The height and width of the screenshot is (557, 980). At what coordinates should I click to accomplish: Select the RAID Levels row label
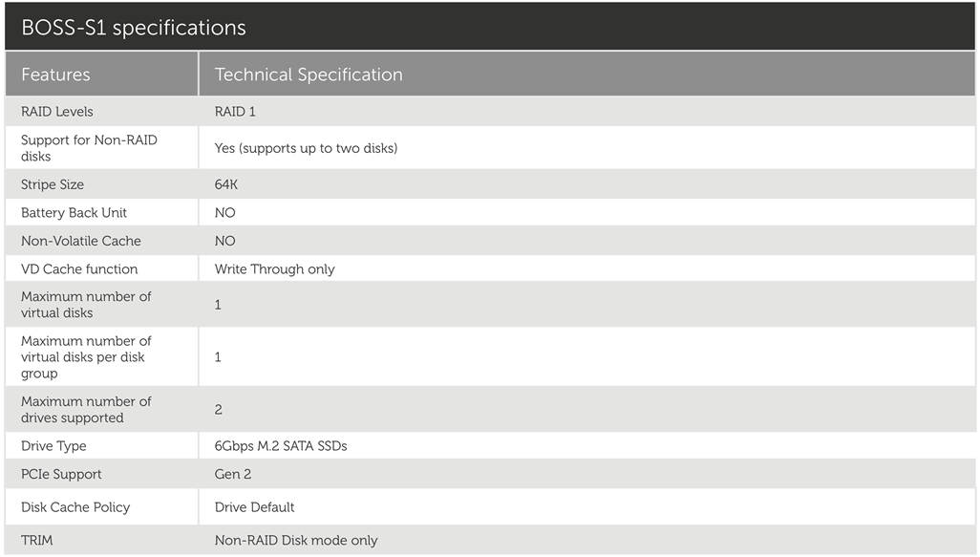[x=57, y=112]
